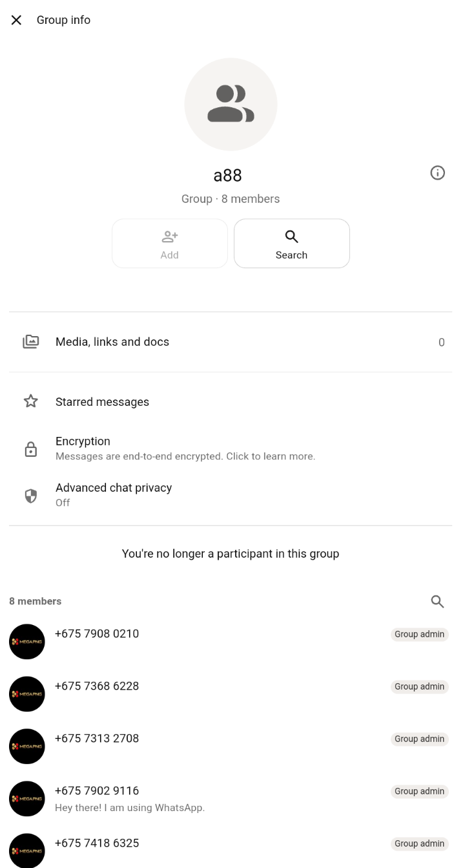Click the media gallery icon

pyautogui.click(x=30, y=342)
